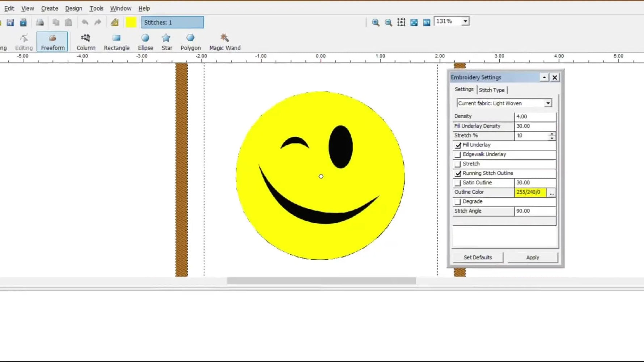This screenshot has height=362, width=644.
Task: Open the Help menu
Action: tap(144, 8)
